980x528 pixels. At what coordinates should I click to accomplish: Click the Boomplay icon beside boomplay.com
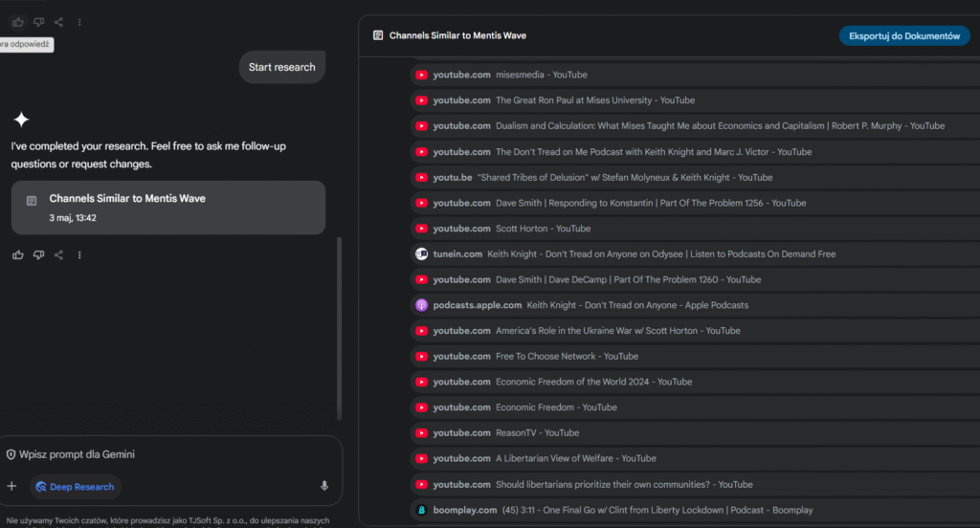422,511
